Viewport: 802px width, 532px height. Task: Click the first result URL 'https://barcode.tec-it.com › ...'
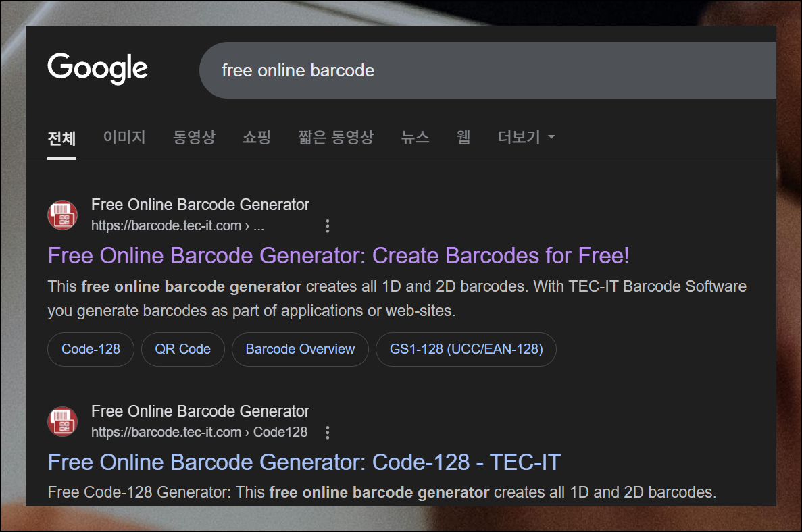[178, 226]
